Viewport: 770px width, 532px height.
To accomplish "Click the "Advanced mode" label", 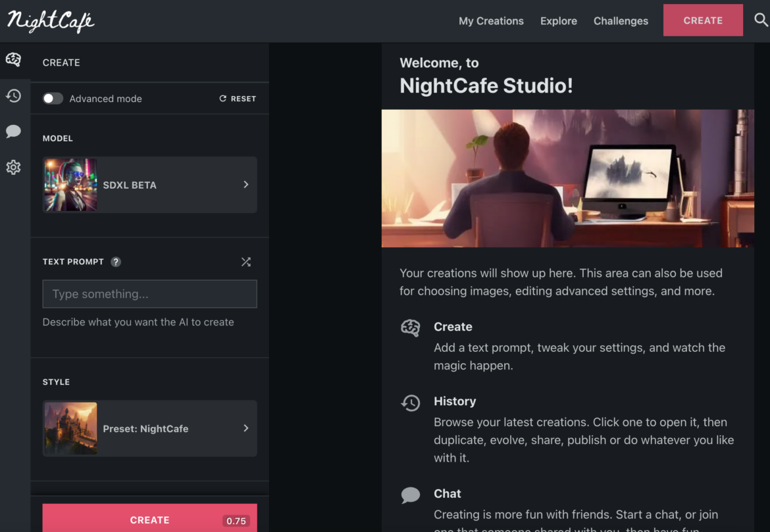I will coord(105,99).
